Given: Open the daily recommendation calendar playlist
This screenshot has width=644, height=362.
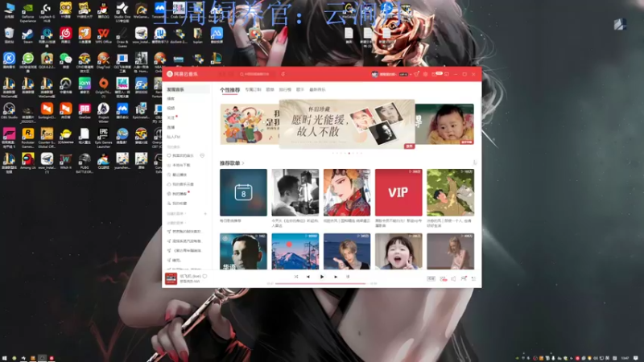Looking at the screenshot, I should coord(243,192).
